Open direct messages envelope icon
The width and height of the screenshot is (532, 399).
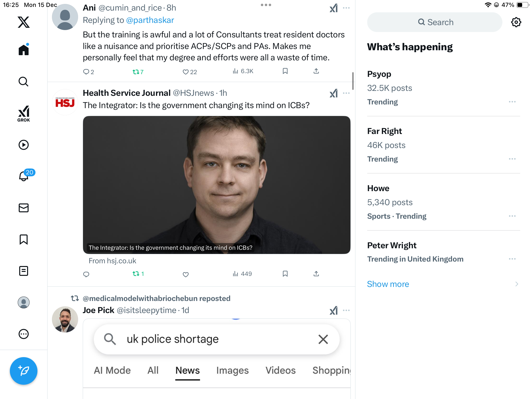pyautogui.click(x=24, y=208)
